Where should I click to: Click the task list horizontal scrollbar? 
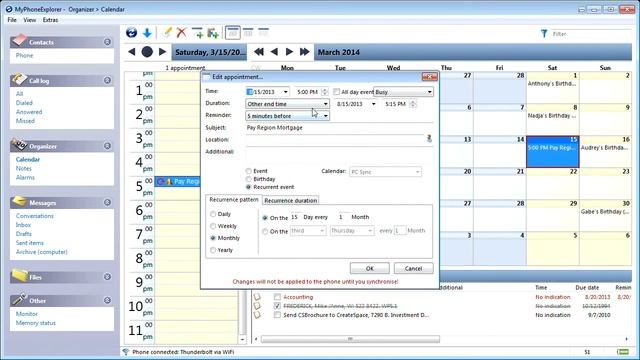pyautogui.click(x=350, y=339)
